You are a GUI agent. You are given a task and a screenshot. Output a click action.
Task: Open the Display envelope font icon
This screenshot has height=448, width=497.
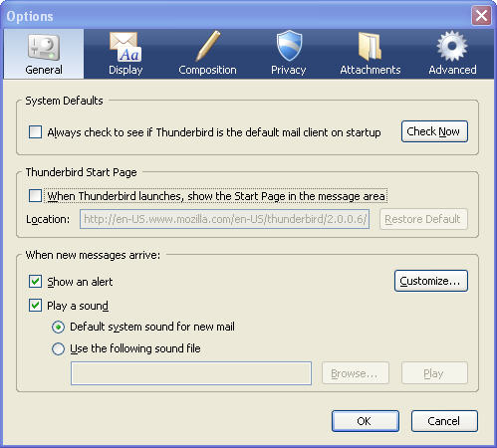coord(125,47)
